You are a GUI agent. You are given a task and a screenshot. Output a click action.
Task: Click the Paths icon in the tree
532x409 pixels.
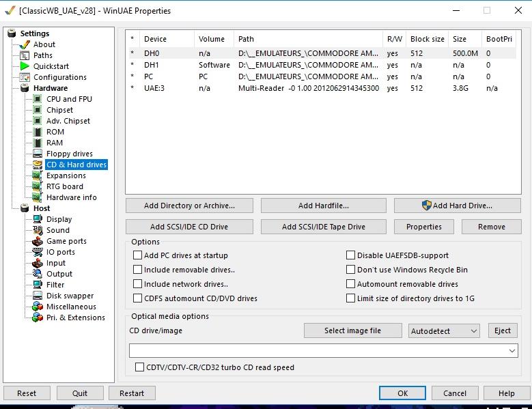click(25, 55)
